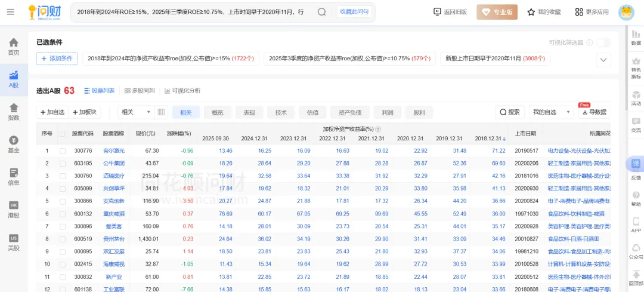
Task: Open the 首页 home sidebar icon
Action: coord(14,47)
